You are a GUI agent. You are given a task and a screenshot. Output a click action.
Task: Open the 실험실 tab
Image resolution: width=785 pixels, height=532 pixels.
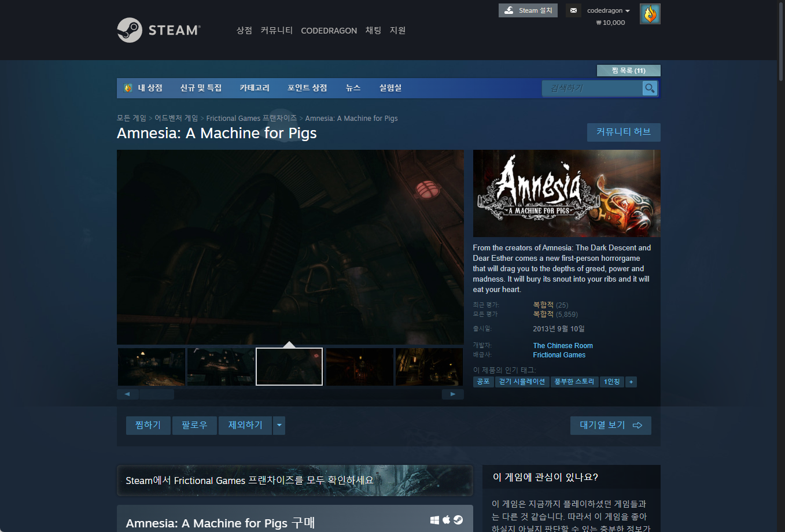pos(390,88)
